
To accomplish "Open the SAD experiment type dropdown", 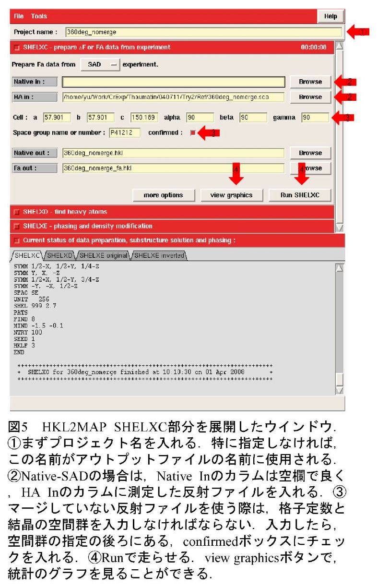I will coord(100,64).
